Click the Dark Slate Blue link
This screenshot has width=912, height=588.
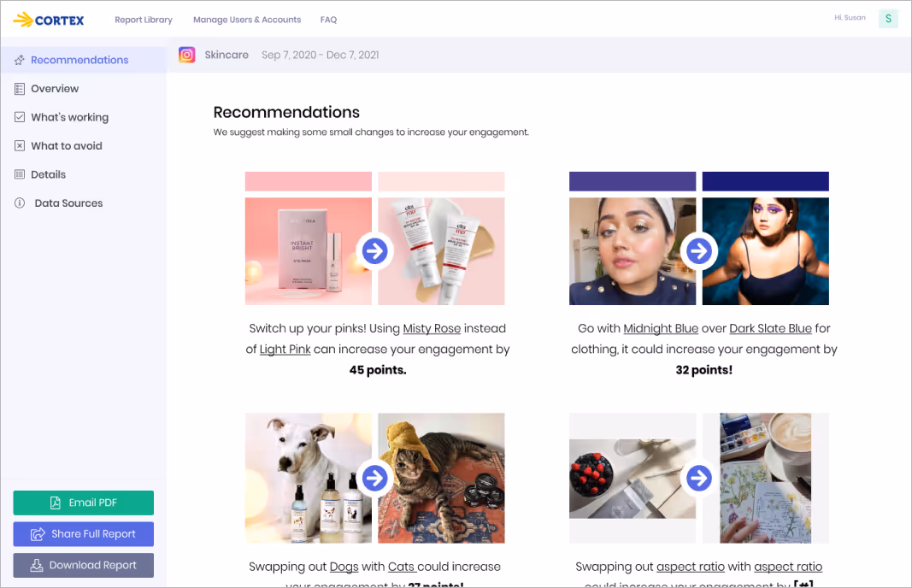click(771, 328)
